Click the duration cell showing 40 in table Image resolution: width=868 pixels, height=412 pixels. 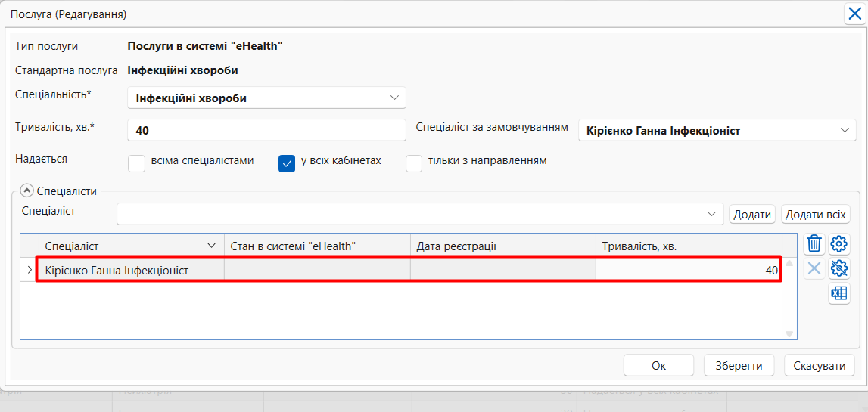689,271
